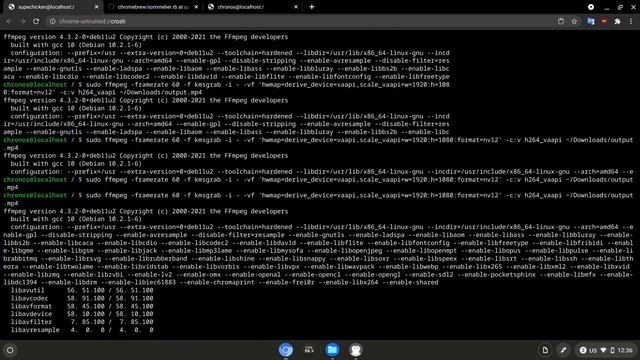Click the libavresample version line

(82, 330)
